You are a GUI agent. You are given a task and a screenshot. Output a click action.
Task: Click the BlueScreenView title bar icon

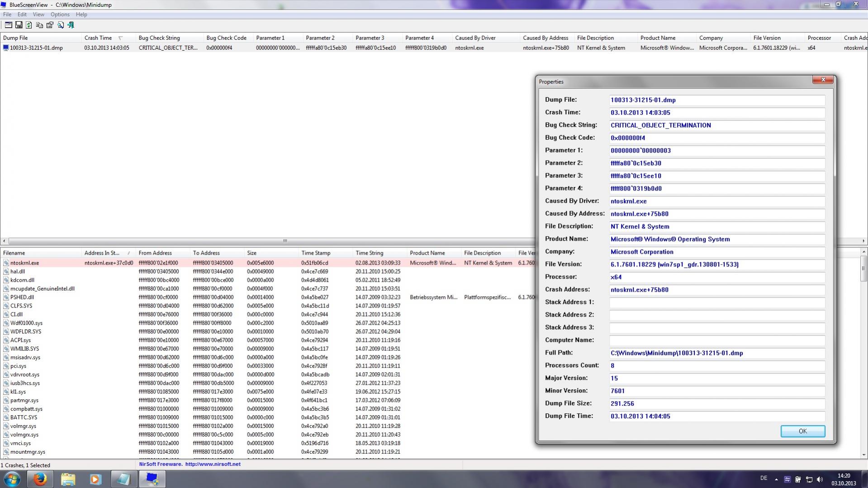4,5
